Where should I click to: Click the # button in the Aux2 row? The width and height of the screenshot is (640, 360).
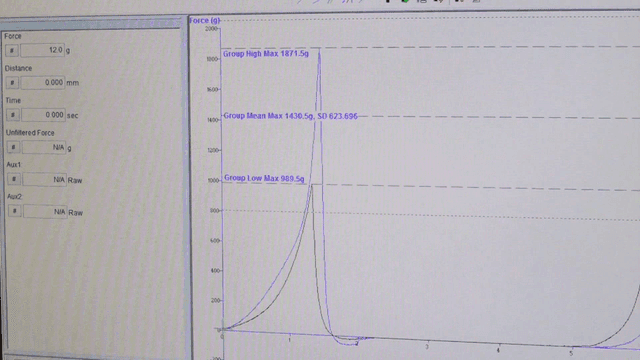point(14,211)
